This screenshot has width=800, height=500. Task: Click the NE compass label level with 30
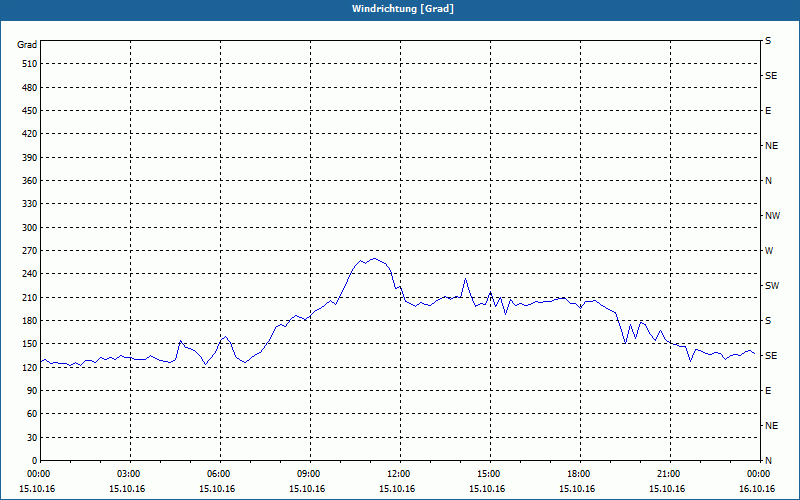point(771,426)
